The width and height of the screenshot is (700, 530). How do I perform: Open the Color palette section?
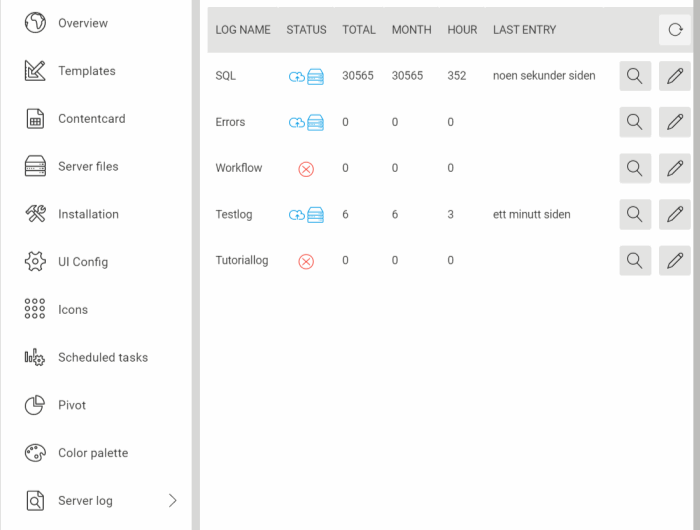(x=92, y=453)
